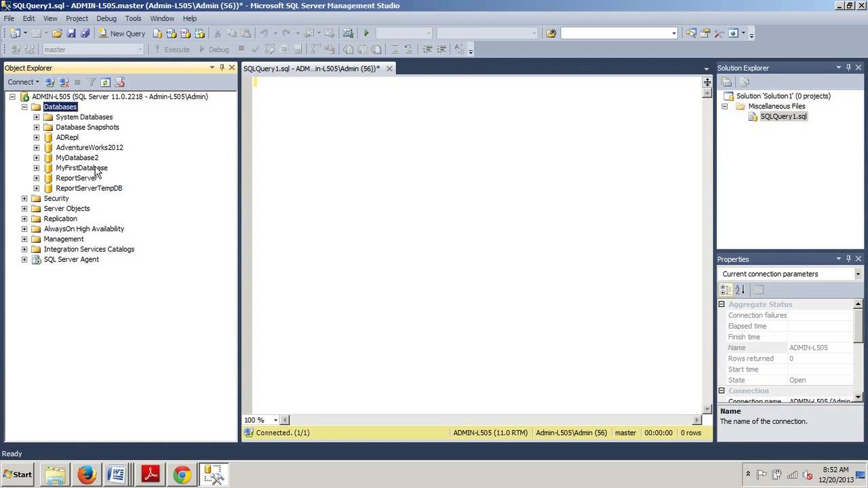Viewport: 868px width, 488px height.
Task: Select SQLQuery1.sql in Solution Explorer
Action: tap(783, 117)
